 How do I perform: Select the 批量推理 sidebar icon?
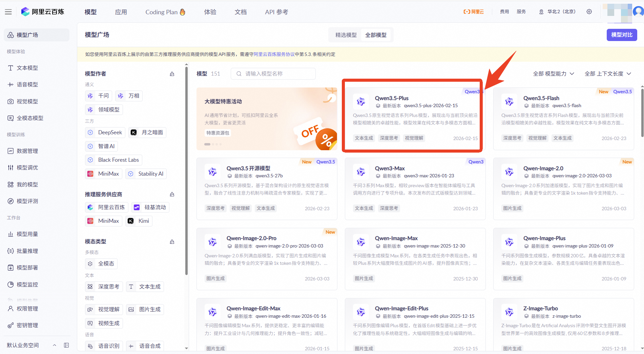click(x=11, y=251)
